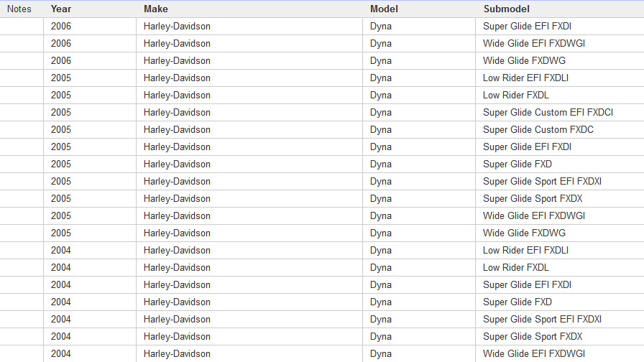
Task: Click the Make column header
Action: point(155,9)
